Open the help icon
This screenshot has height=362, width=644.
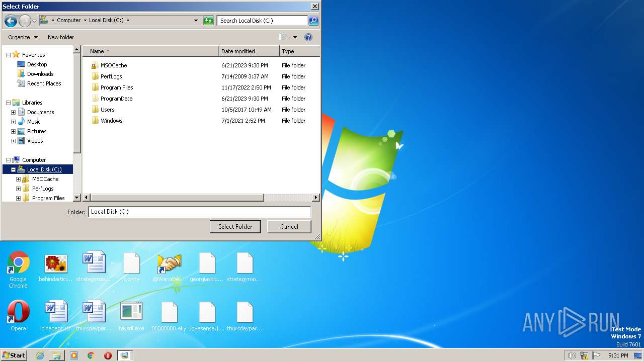point(308,37)
